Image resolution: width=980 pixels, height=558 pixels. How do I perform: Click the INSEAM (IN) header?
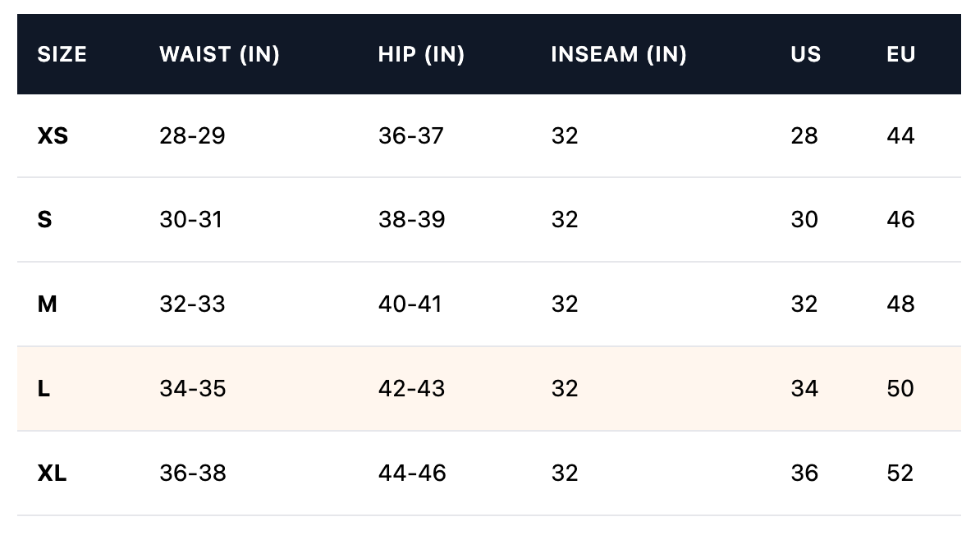pos(619,54)
